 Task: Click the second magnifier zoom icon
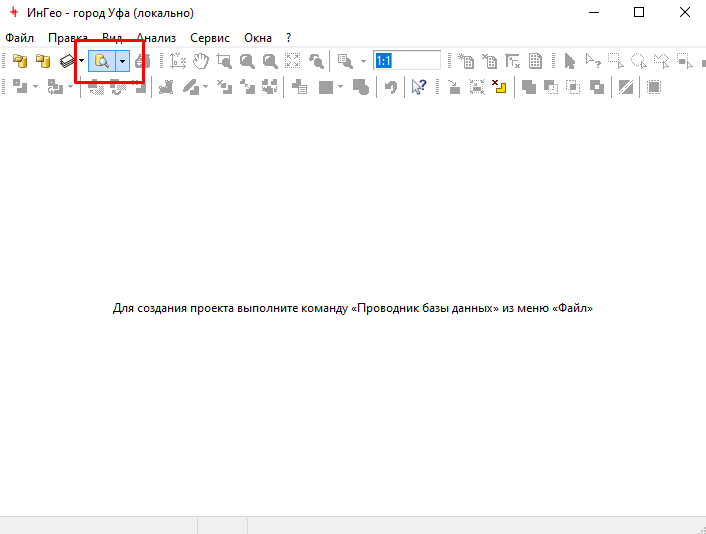pyautogui.click(x=270, y=61)
